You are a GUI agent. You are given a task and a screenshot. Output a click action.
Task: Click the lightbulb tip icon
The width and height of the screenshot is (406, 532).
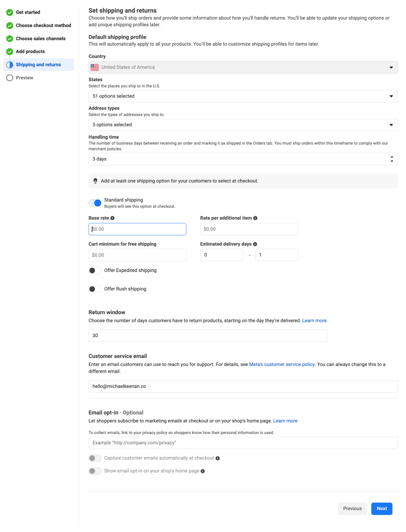click(x=95, y=181)
